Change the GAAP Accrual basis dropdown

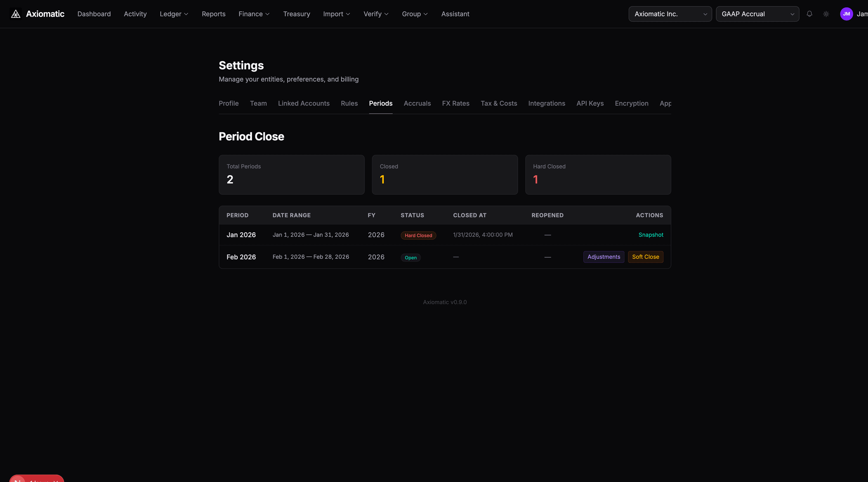pyautogui.click(x=757, y=14)
